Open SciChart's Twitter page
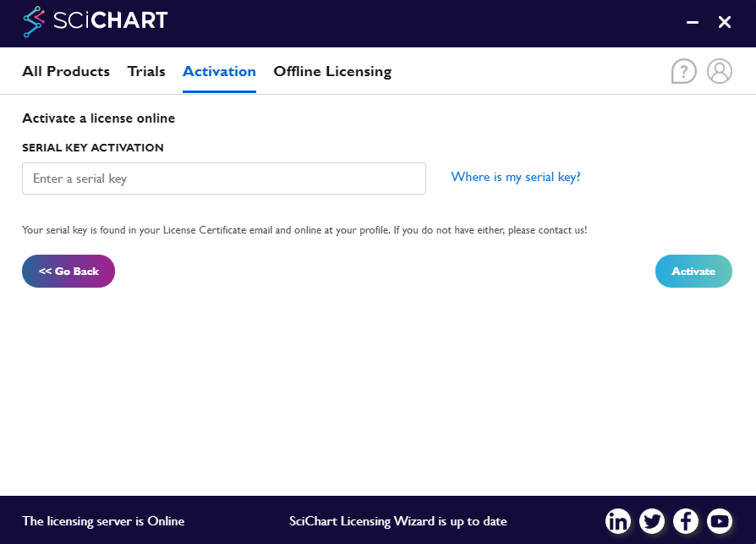 pos(652,521)
